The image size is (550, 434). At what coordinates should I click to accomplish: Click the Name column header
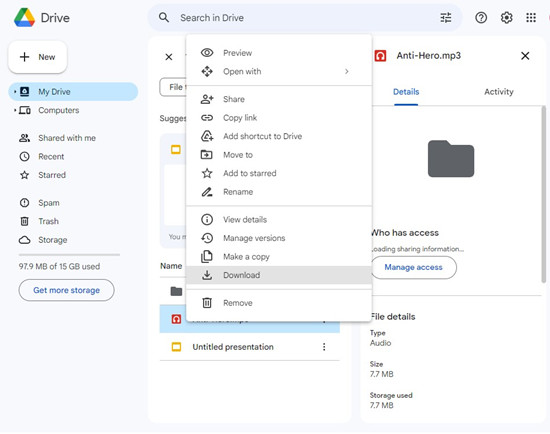point(171,266)
